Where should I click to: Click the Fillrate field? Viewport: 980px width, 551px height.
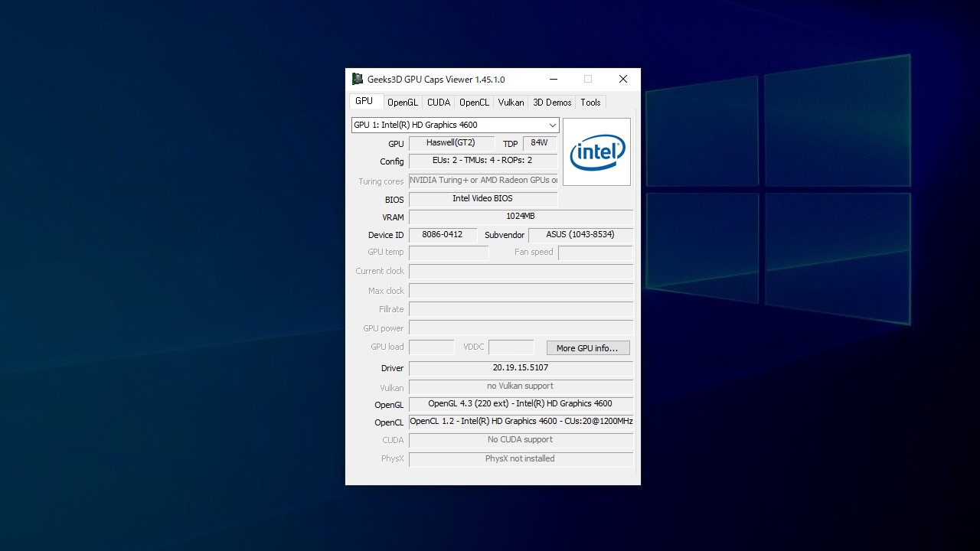tap(521, 309)
